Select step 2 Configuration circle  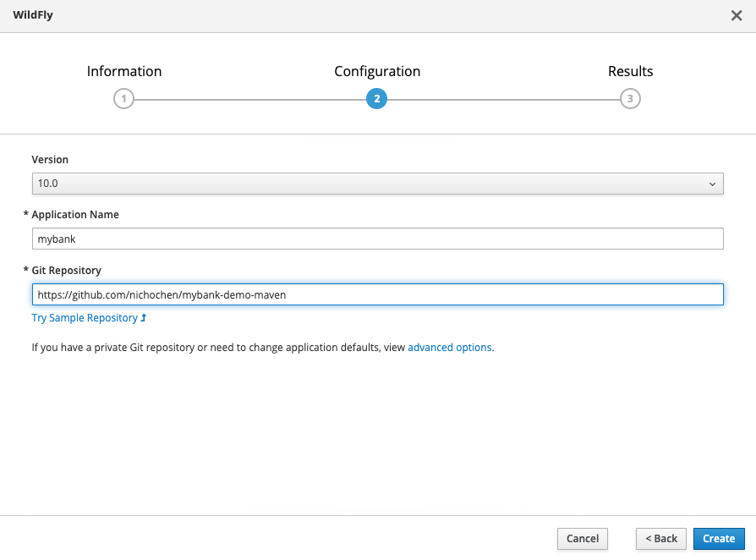point(376,99)
